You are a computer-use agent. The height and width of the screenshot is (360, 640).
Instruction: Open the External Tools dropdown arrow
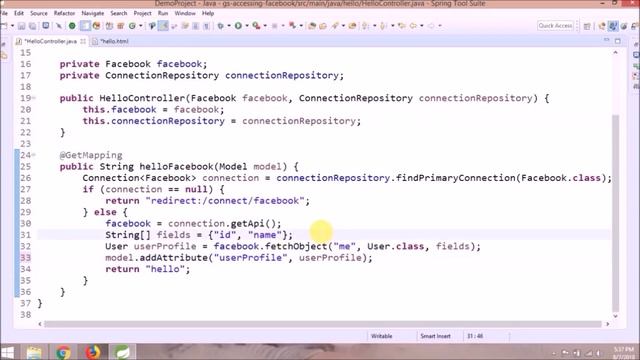265,26
